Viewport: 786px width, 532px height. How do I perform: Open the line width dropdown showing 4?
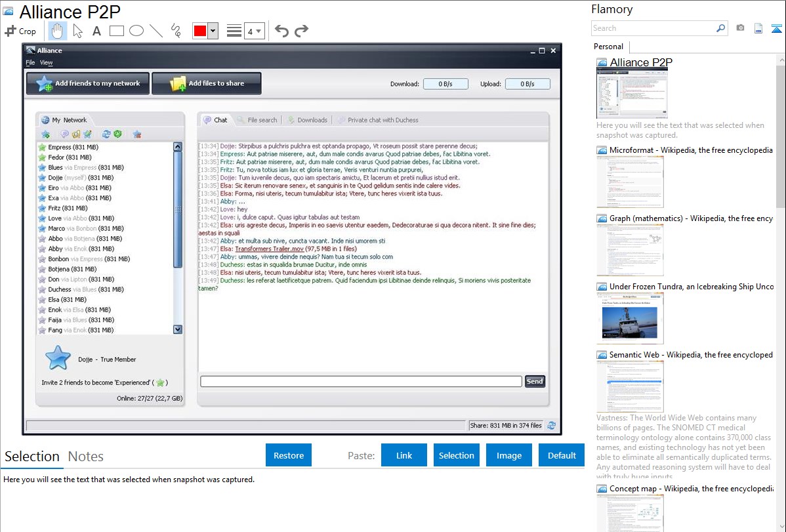(x=255, y=31)
